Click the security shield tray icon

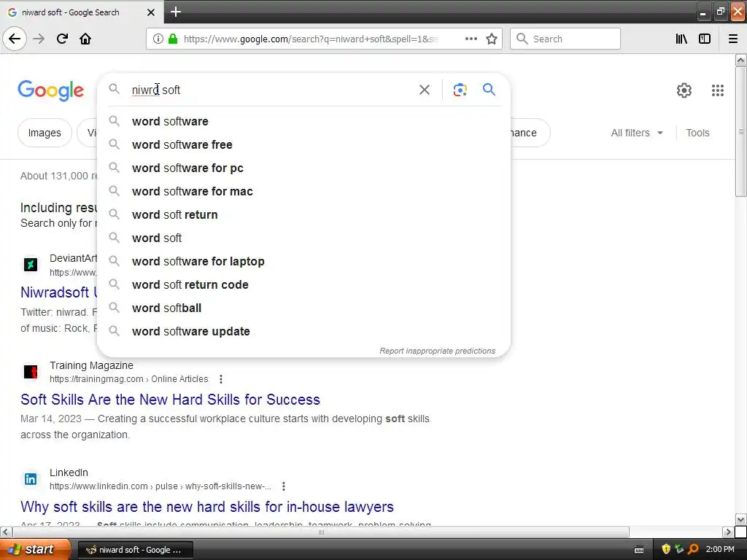(666, 550)
